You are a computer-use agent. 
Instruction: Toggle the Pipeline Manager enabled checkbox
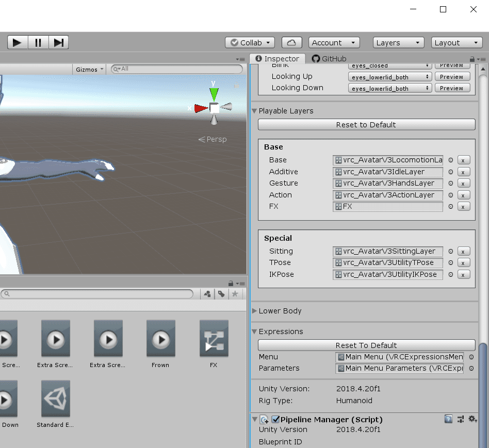click(275, 419)
